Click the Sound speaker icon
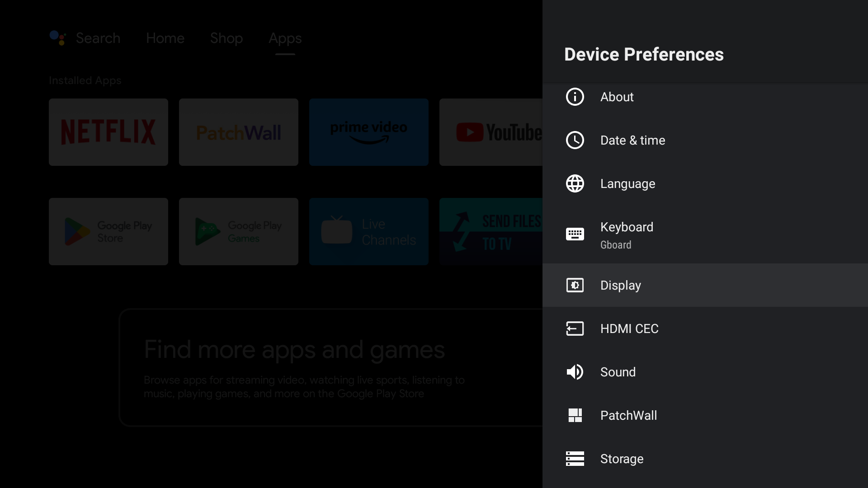 pos(575,372)
